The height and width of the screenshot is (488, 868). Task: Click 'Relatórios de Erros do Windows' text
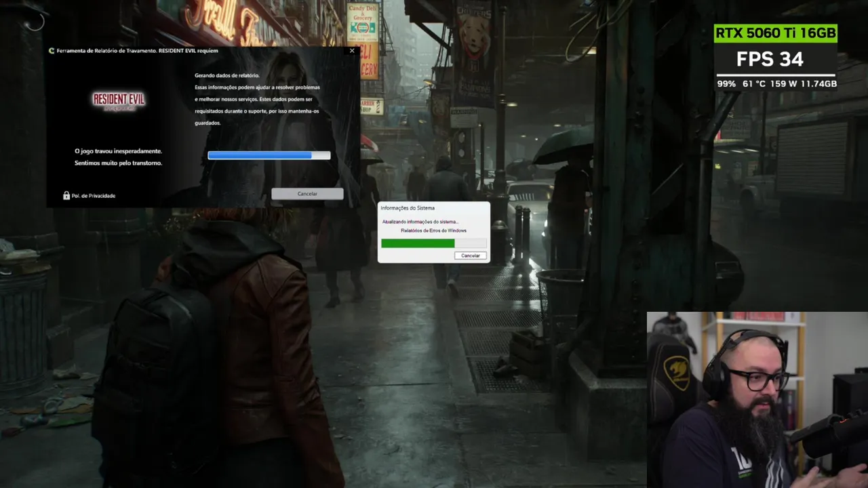pyautogui.click(x=434, y=230)
